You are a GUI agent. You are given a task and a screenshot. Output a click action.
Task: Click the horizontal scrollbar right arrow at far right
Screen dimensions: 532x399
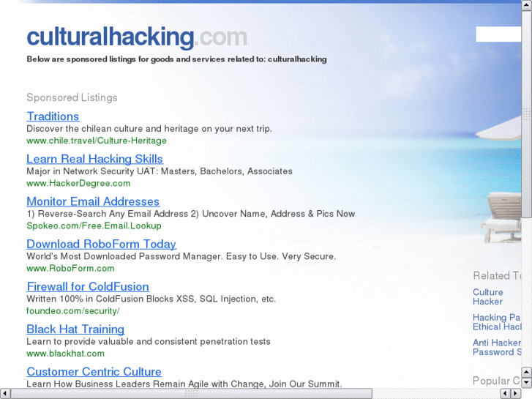(x=516, y=394)
